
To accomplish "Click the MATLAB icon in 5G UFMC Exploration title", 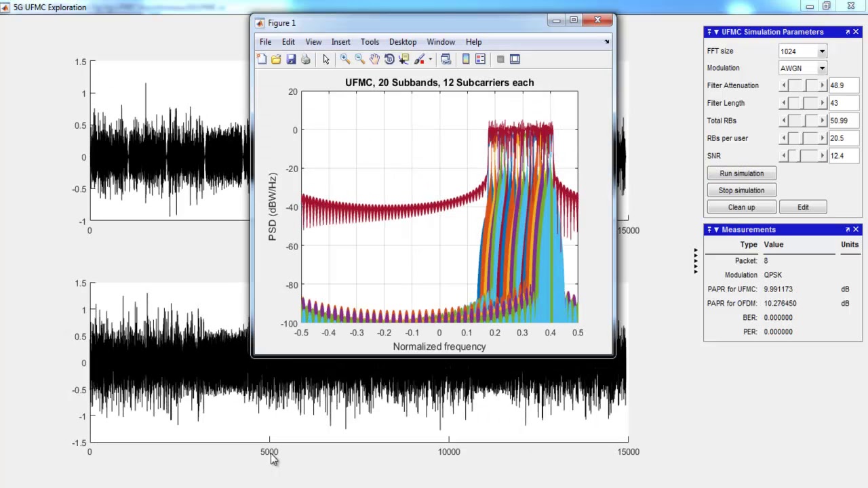I will click(5, 7).
